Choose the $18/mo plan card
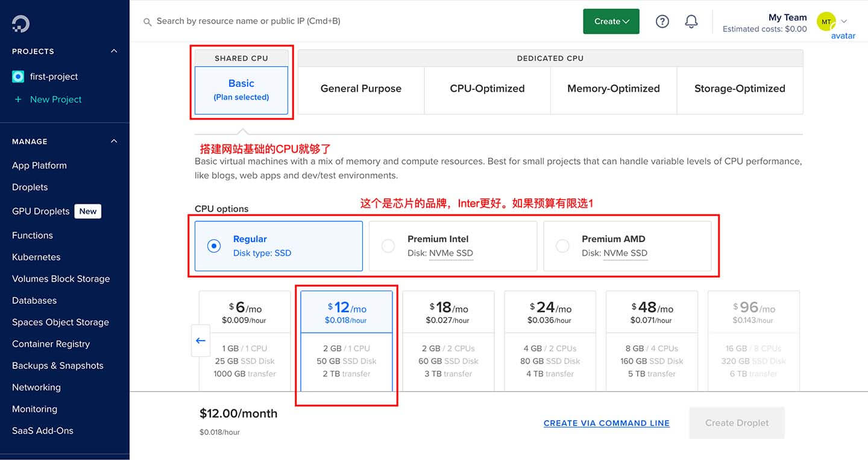This screenshot has width=868, height=460. (448, 341)
